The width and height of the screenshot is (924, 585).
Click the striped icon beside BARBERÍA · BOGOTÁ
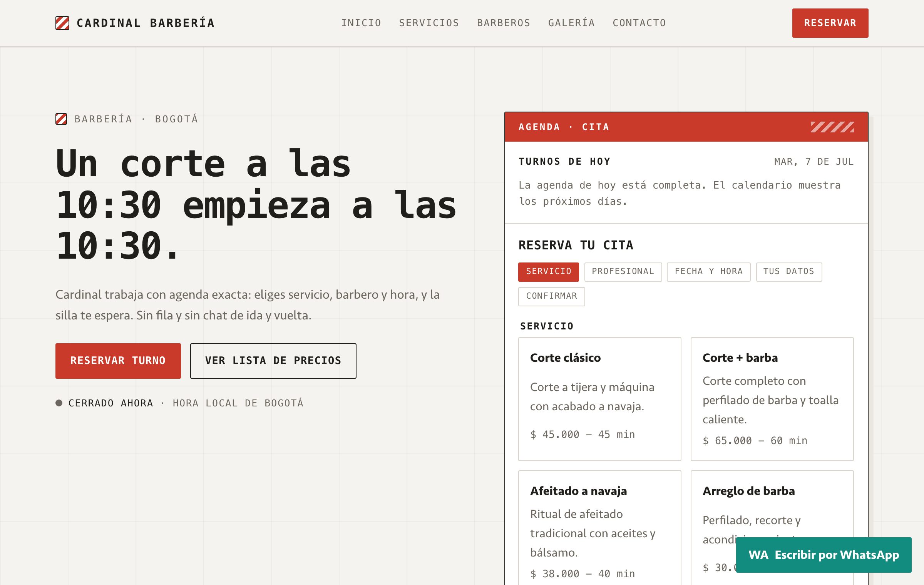[61, 119]
